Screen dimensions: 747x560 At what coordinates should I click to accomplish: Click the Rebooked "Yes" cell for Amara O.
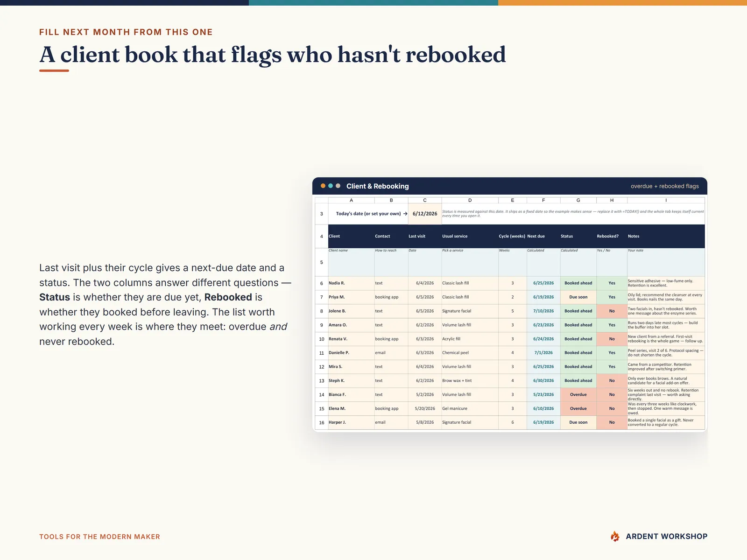pos(612,325)
